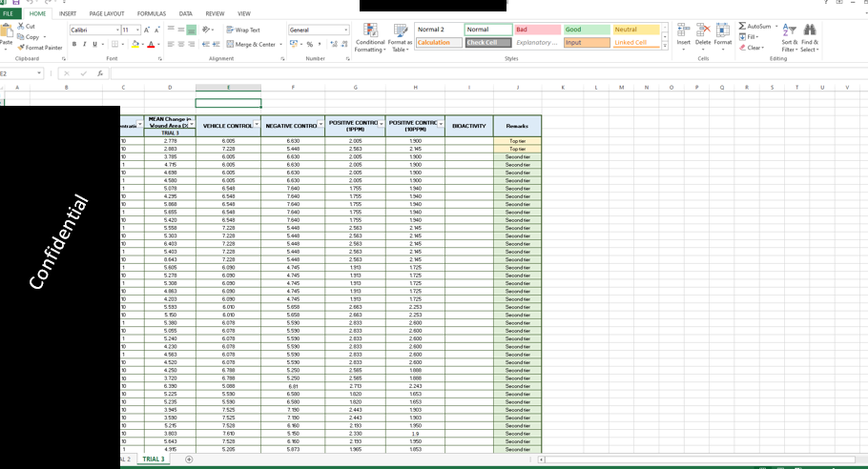
Task: Toggle Center horizontal alignment
Action: point(181,44)
